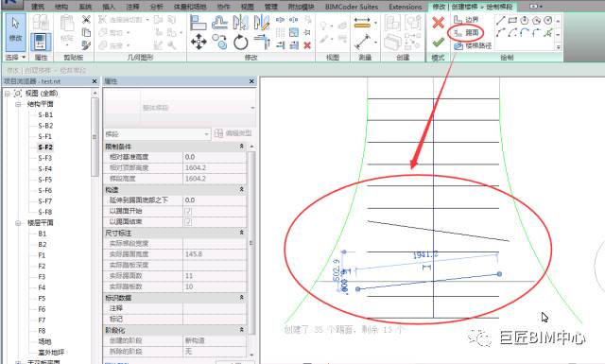This screenshot has width=605, height=364.
Task: Collapse the Phasing (阶段化) section
Action: click(x=242, y=330)
